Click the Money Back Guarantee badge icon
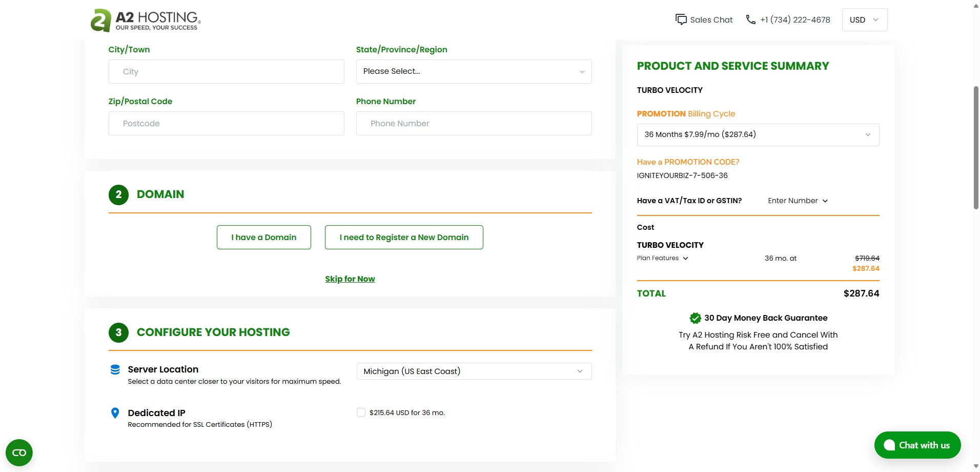The image size is (980, 472). pos(695,318)
